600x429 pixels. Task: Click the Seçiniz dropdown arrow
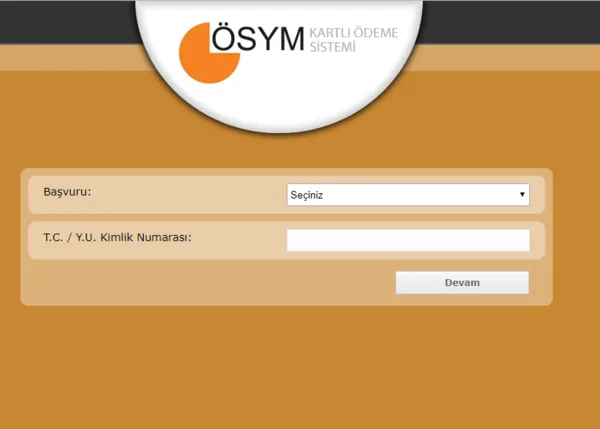[522, 194]
